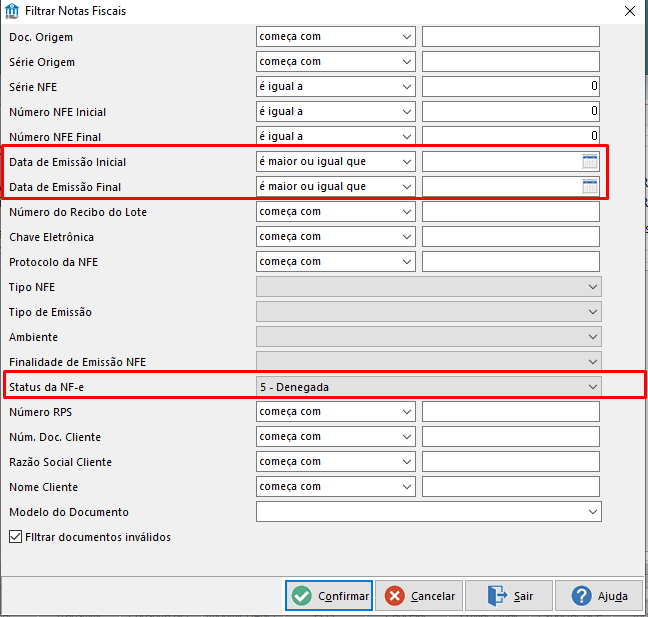648x617 pixels.
Task: Expand Finalidade de Emissão NFE dropdown
Action: [429, 361]
